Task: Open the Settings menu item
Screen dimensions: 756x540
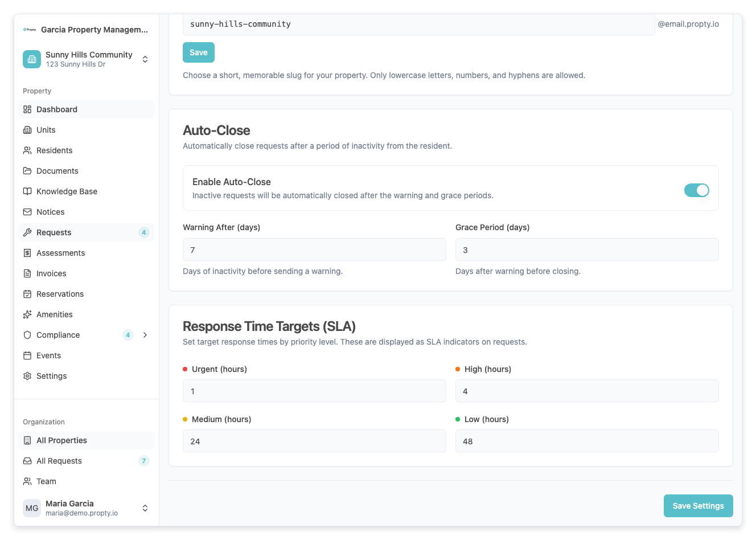Action: coord(87,376)
